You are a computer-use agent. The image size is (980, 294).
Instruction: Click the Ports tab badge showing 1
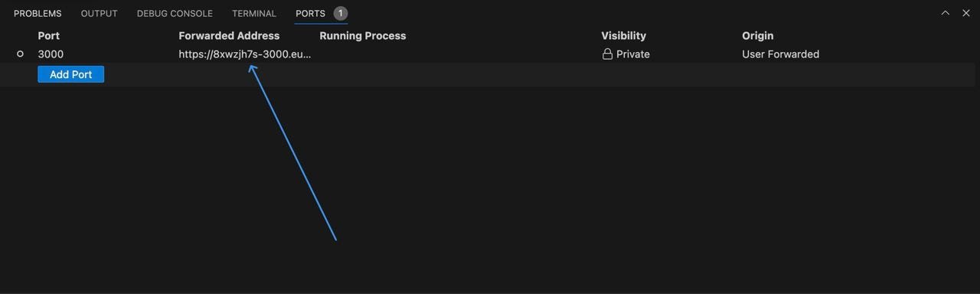pos(340,13)
